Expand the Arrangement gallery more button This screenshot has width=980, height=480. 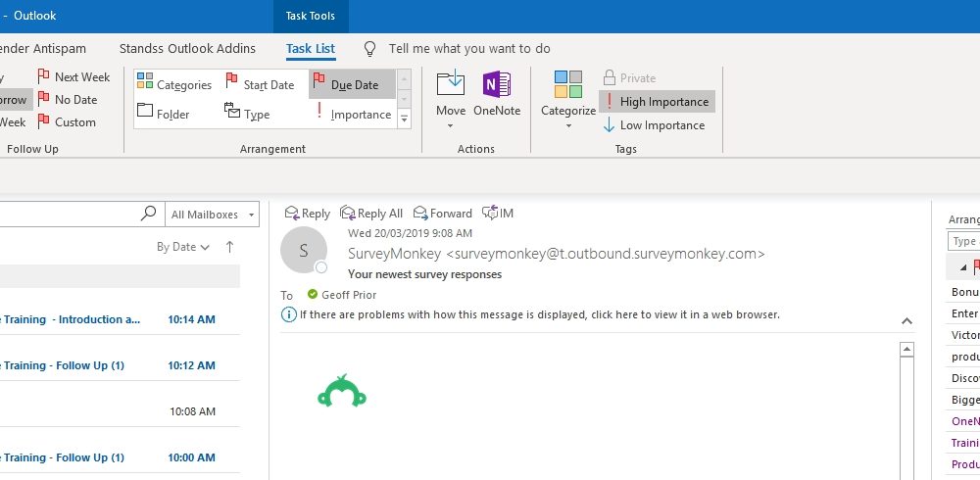pos(405,118)
